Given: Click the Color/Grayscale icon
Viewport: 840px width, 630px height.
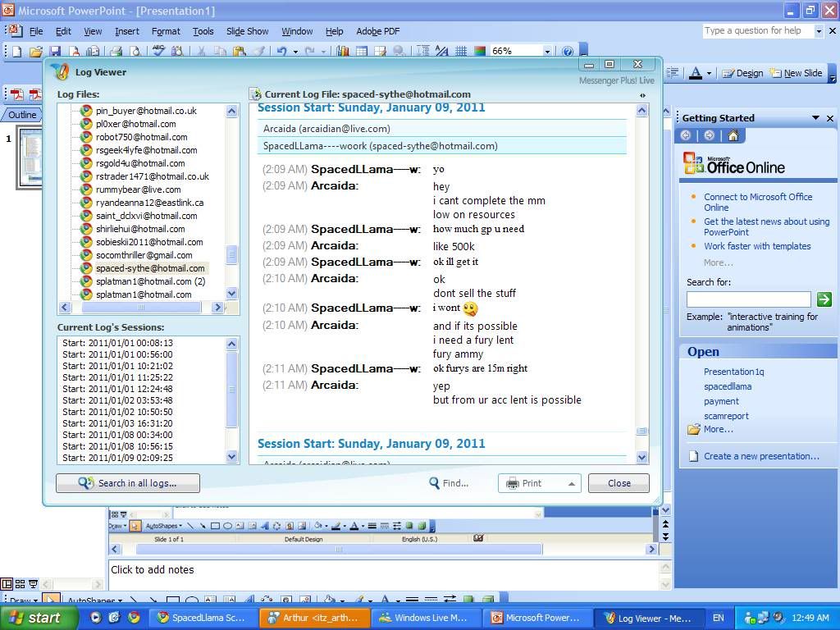Looking at the screenshot, I should [x=480, y=52].
